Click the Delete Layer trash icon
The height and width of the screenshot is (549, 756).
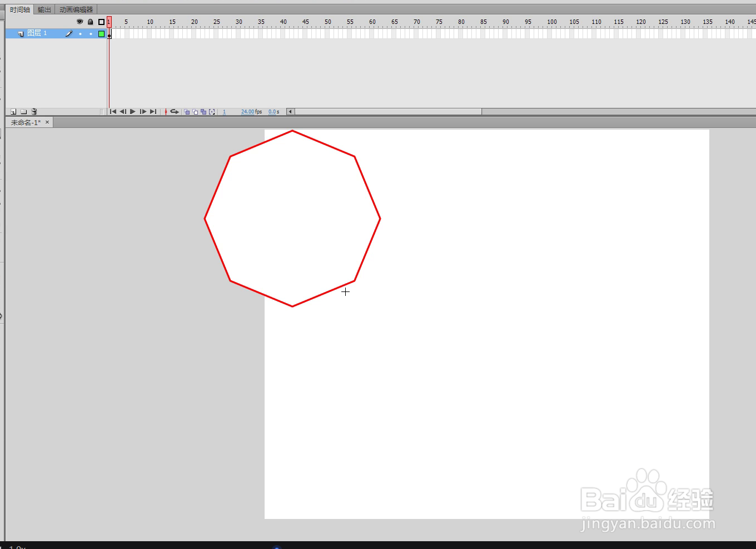(x=34, y=111)
